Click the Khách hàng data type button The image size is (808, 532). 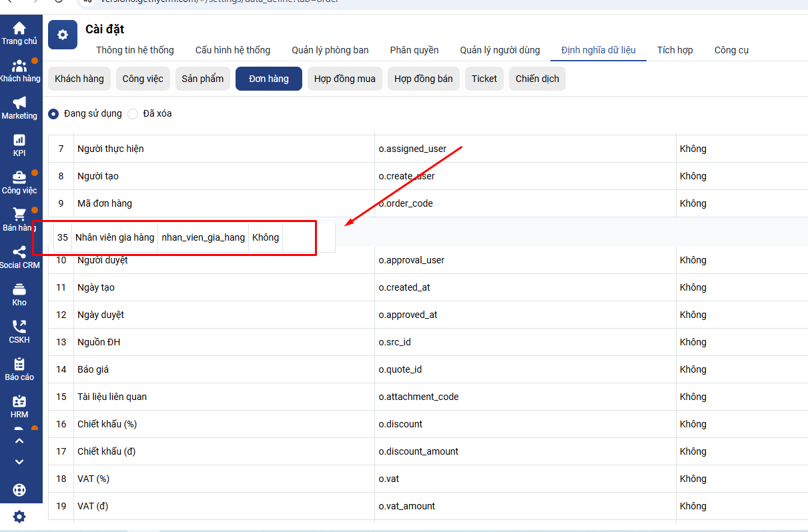[x=79, y=79]
